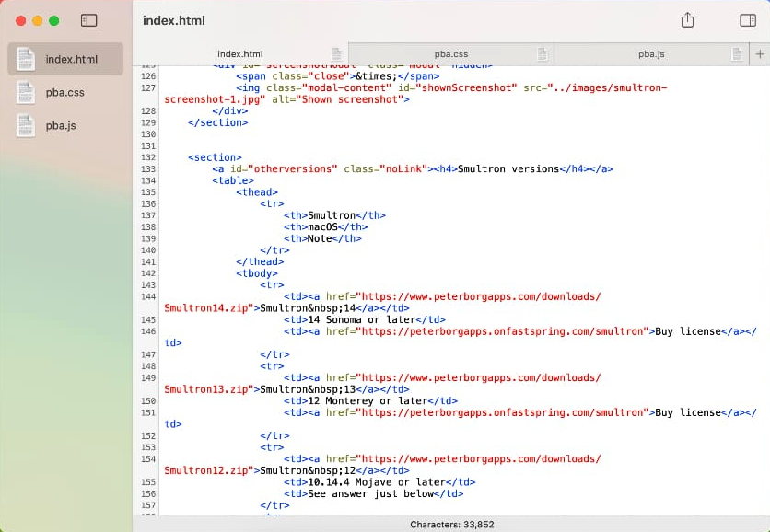Click the index.html window title
The height and width of the screenshot is (532, 770).
[174, 20]
